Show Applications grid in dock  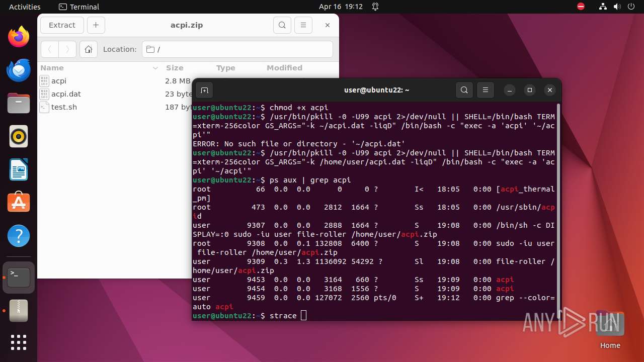click(x=19, y=342)
